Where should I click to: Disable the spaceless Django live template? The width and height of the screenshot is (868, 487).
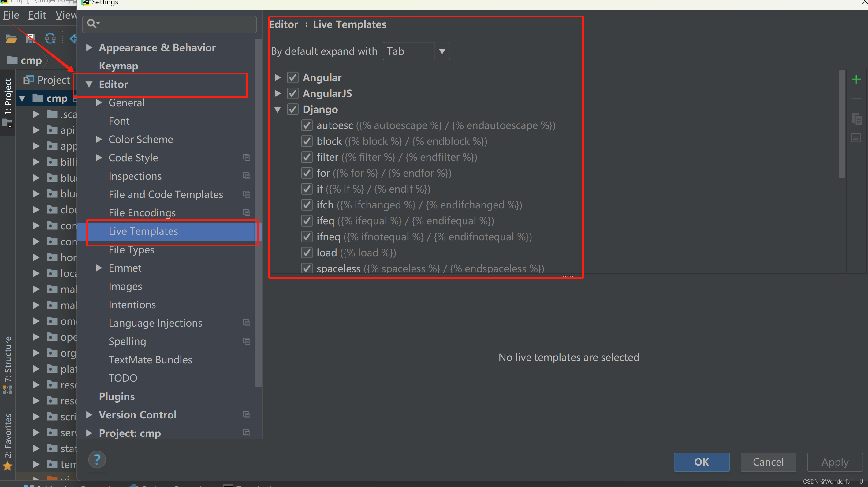[307, 268]
